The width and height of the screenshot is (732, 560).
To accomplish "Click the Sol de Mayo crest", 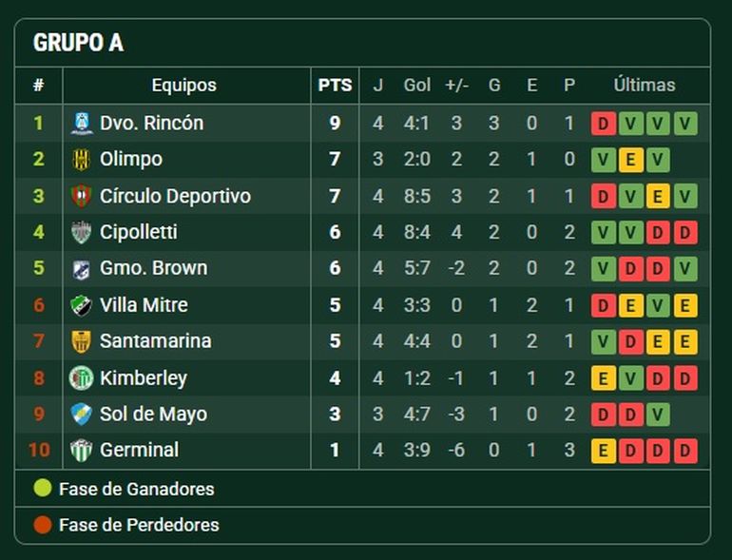I will (x=82, y=415).
